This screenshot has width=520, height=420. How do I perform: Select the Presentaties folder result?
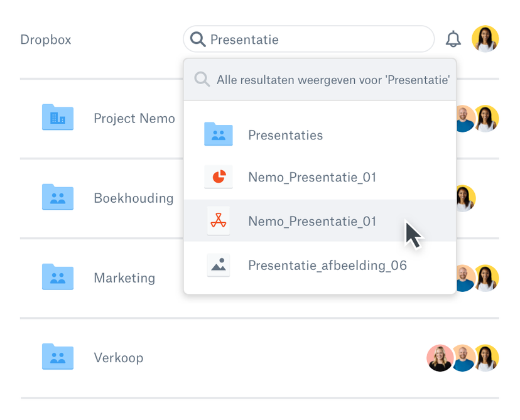click(285, 135)
